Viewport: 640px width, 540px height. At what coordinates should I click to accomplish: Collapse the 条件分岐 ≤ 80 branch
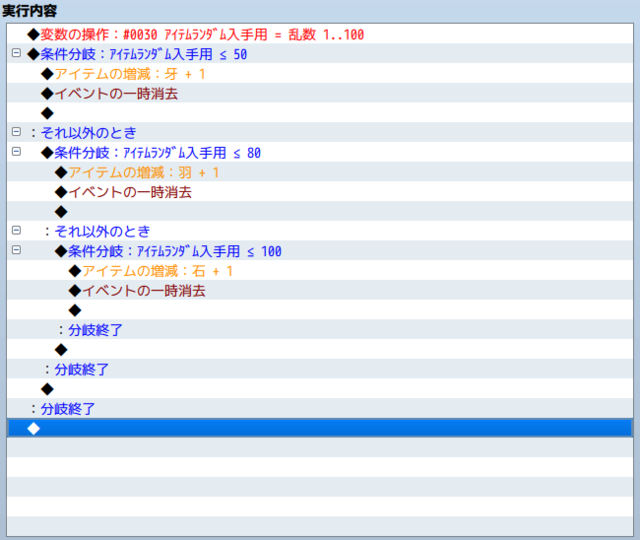(16, 151)
